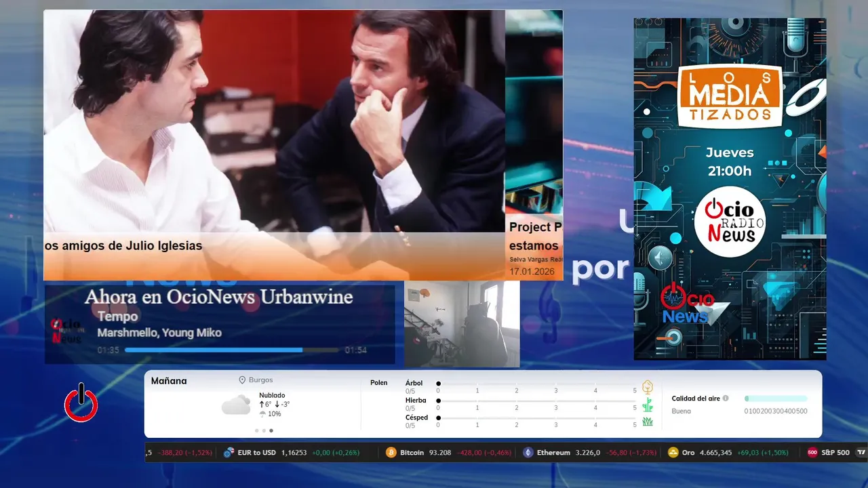Viewport: 868px width, 488px height.
Task: Click the Césped lawn pollen icon
Action: point(648,422)
